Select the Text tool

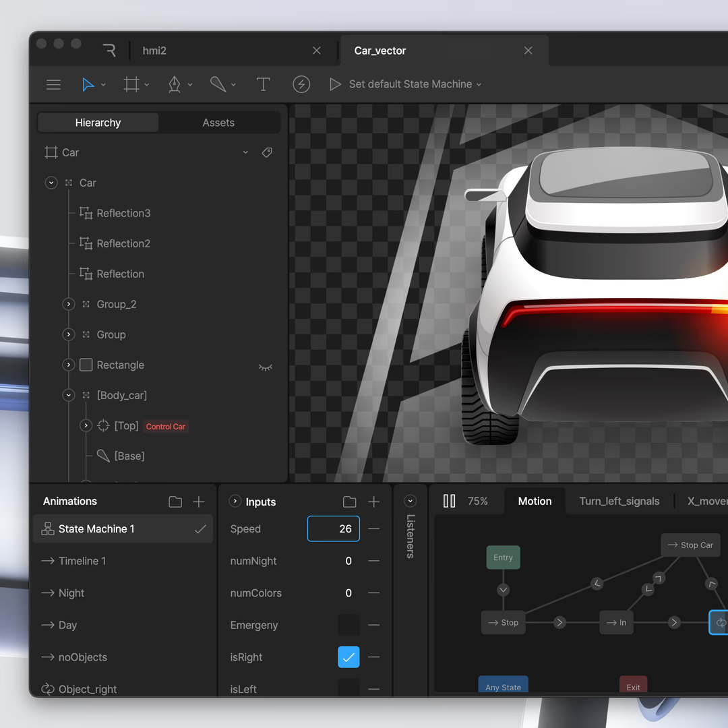point(263,84)
